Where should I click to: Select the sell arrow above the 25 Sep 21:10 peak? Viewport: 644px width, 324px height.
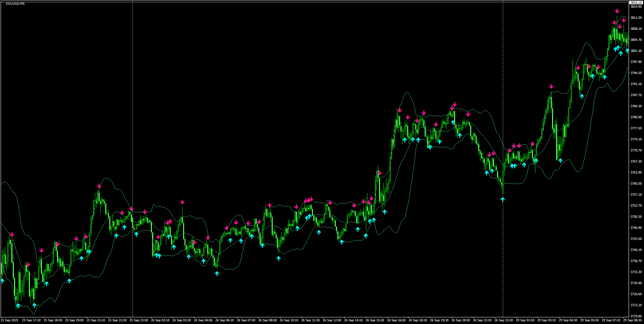99,185
